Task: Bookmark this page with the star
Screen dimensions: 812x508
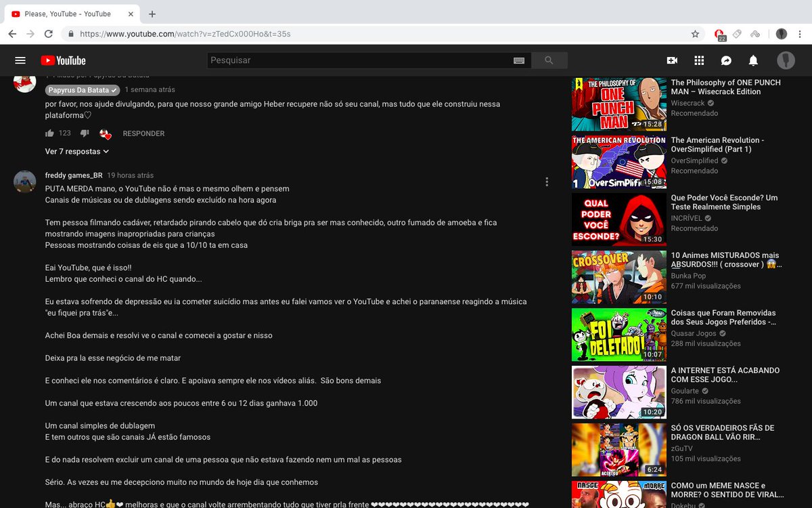Action: (695, 33)
